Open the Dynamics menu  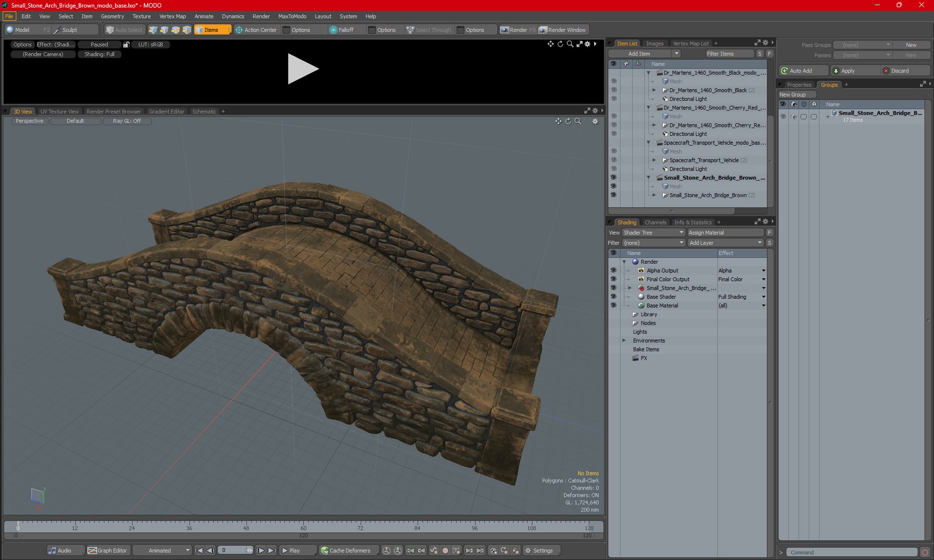(x=233, y=16)
